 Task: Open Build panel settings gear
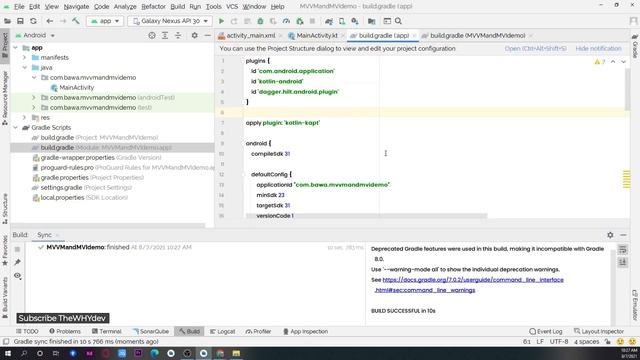pos(610,235)
